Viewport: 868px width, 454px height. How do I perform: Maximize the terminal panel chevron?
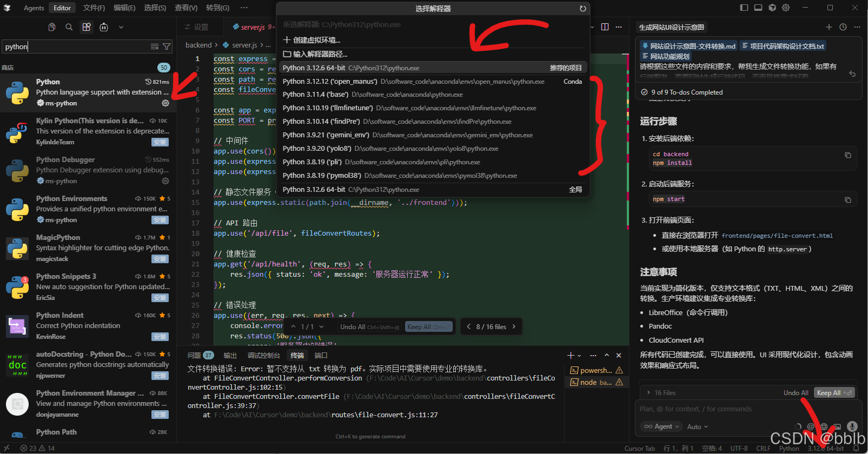(x=606, y=355)
